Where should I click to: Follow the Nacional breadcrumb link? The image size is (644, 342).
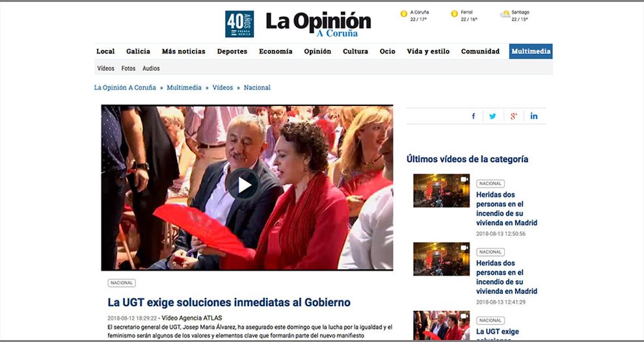coord(257,87)
